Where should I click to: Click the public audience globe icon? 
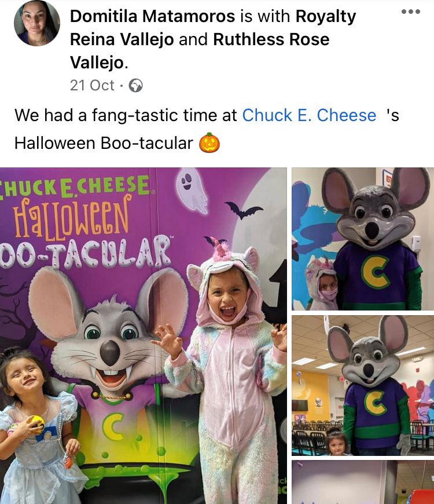[x=136, y=86]
